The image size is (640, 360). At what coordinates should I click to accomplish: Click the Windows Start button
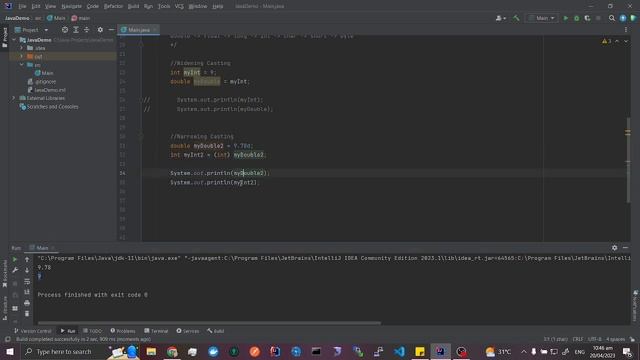pyautogui.click(x=10, y=351)
